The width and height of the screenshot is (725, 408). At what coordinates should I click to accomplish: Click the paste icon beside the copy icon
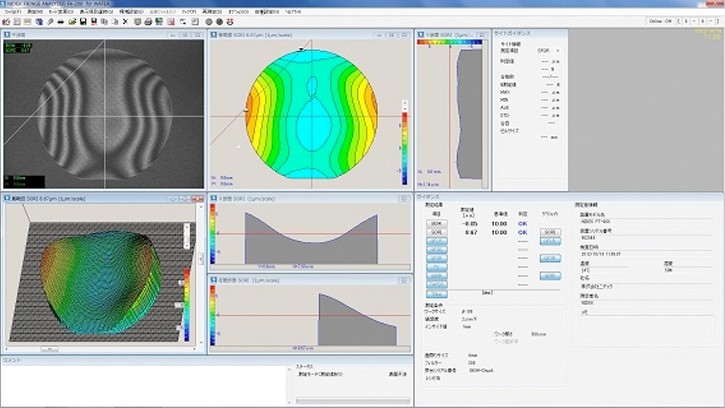(x=115, y=22)
